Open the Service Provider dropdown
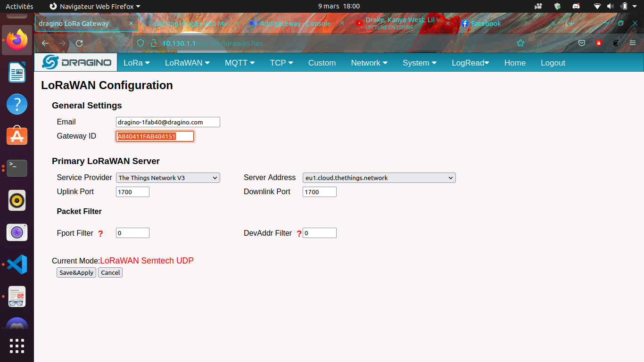 168,178
